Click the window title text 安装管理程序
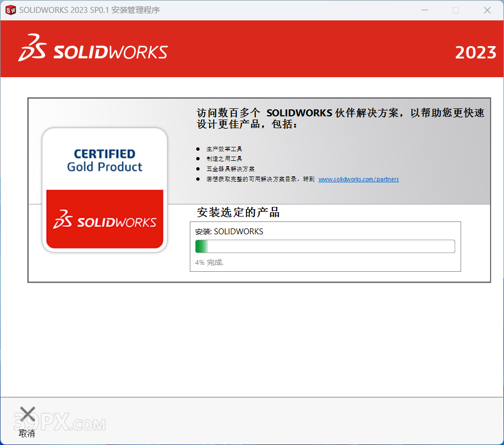The width and height of the screenshot is (504, 445). pyautogui.click(x=135, y=10)
